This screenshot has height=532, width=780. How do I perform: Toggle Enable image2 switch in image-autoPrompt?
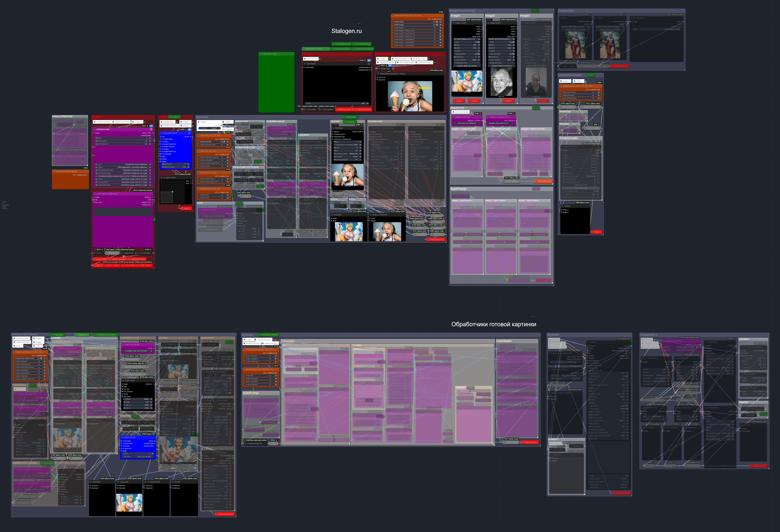437,25
